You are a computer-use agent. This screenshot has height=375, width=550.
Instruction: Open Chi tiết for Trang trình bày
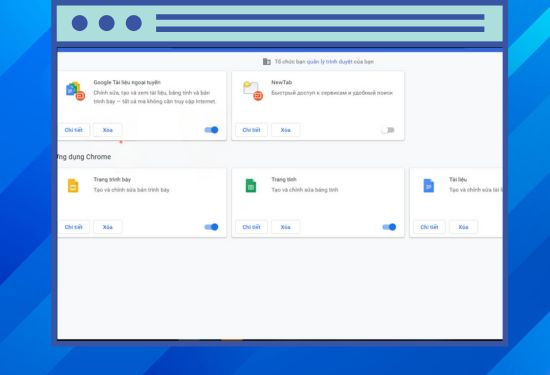click(x=74, y=227)
